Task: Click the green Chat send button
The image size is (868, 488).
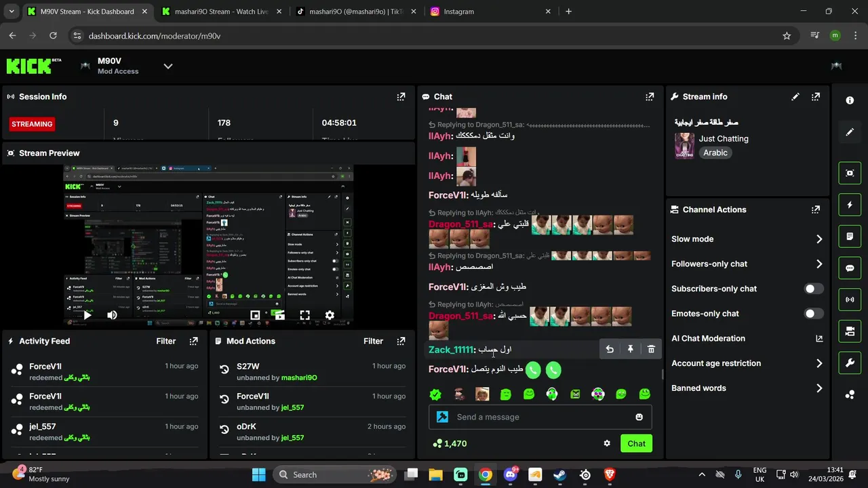Action: [636, 443]
